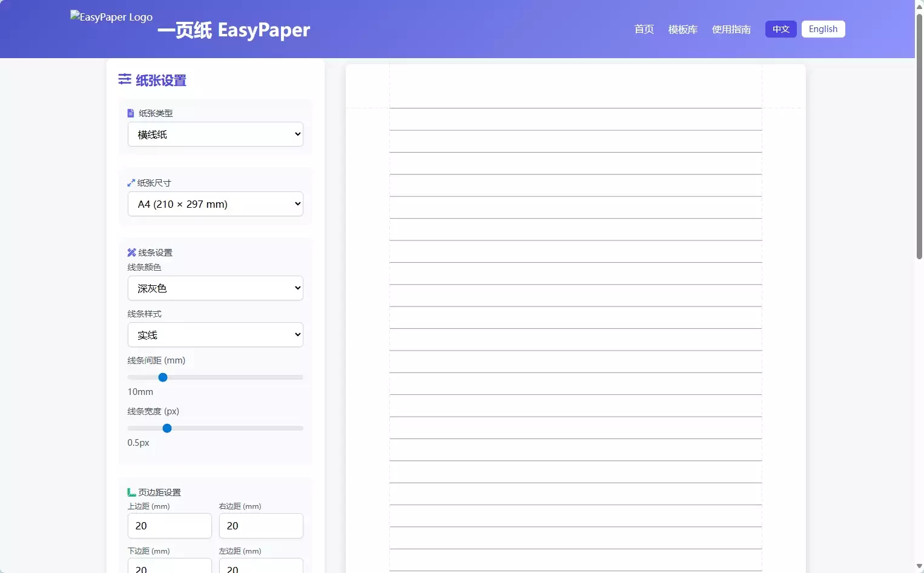Open the line color dropdown showing 深灰色
Screen dimensions: 924x573
click(216, 288)
